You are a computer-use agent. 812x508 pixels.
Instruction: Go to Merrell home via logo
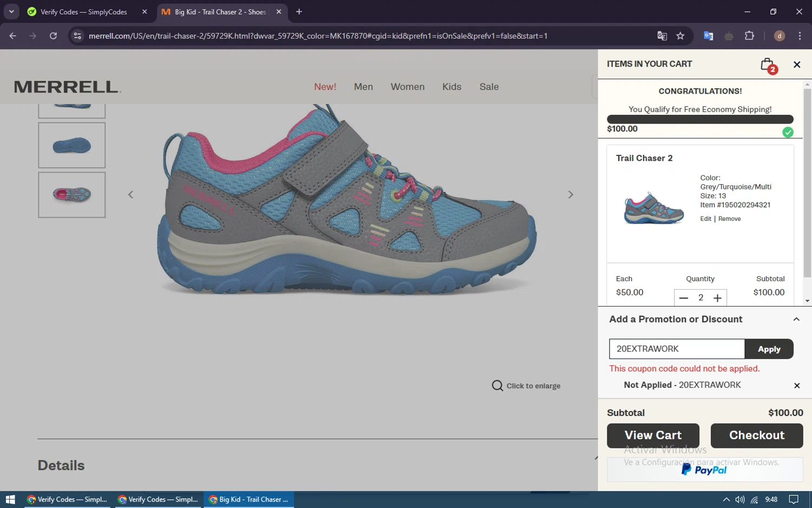[x=67, y=87]
